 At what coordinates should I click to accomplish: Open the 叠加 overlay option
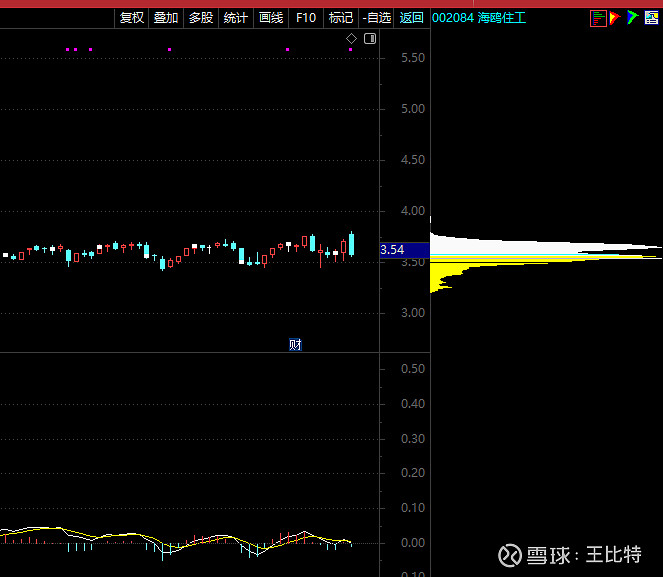pyautogui.click(x=166, y=18)
